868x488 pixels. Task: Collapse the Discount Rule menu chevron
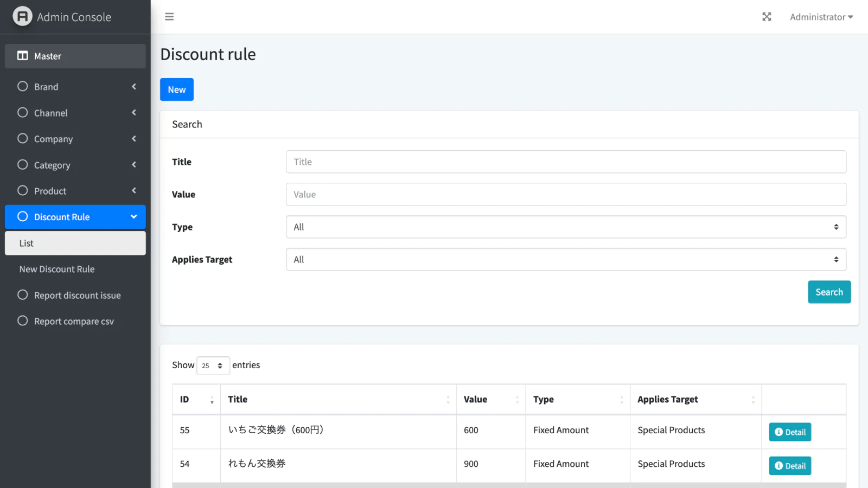(133, 217)
